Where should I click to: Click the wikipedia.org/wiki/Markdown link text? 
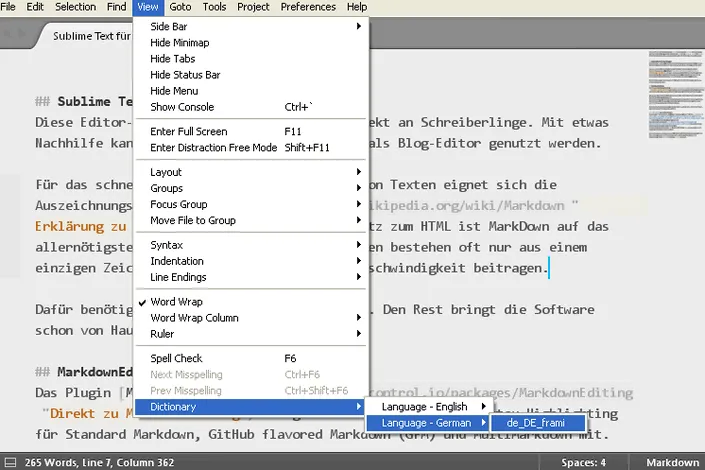click(x=466, y=206)
